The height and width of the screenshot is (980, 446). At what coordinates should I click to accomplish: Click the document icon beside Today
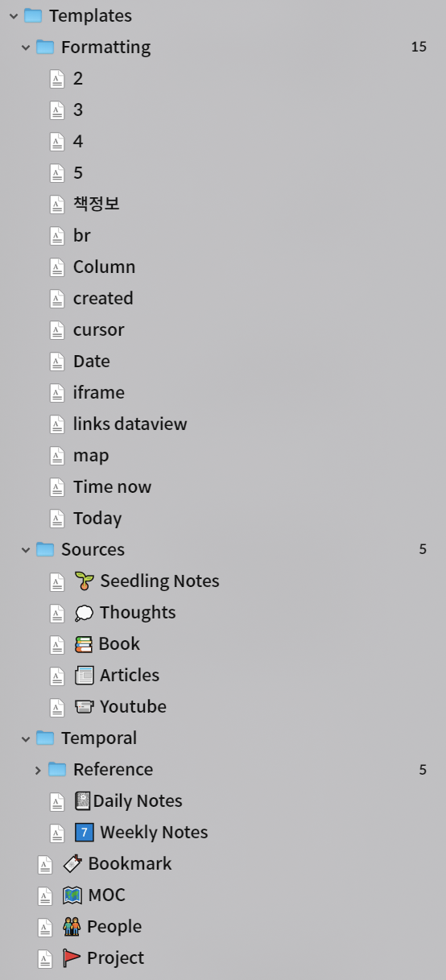[x=57, y=519]
